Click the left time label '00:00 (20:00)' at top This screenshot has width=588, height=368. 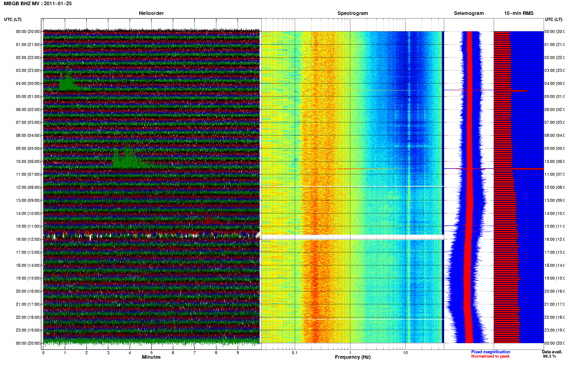click(x=28, y=31)
